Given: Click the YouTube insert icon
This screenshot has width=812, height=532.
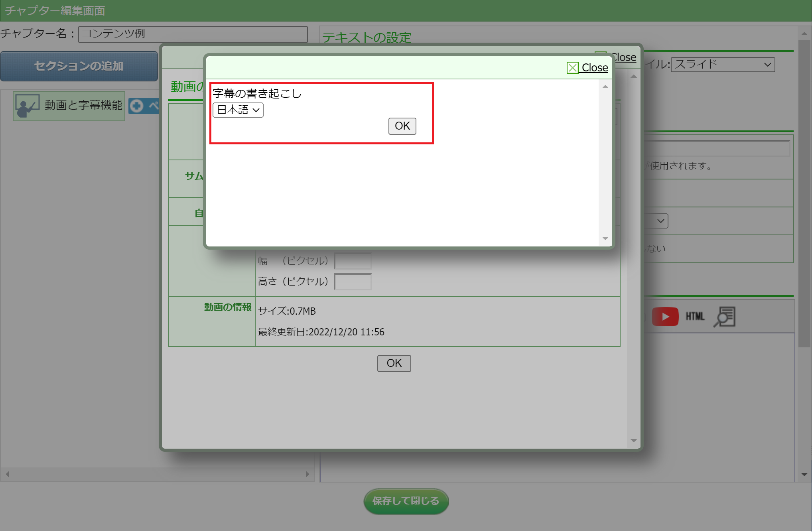Looking at the screenshot, I should [665, 317].
